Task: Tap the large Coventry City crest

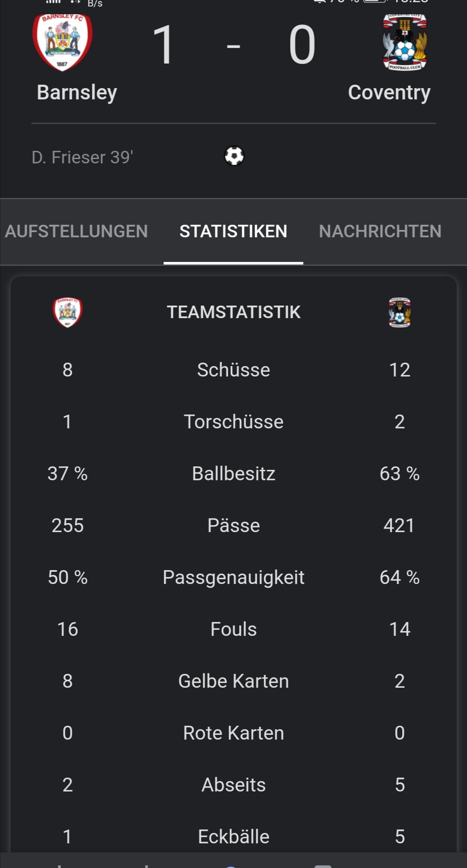Action: 405,42
